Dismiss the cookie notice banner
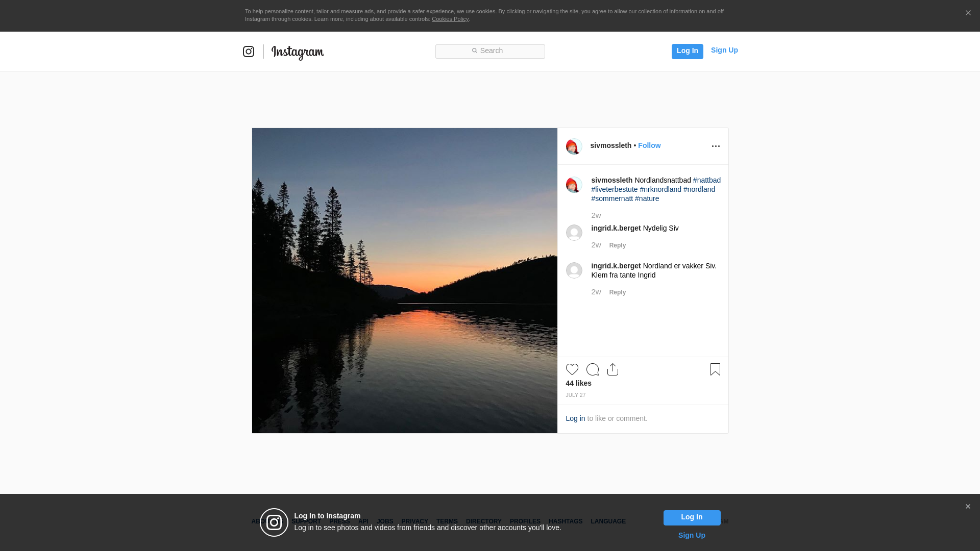Image resolution: width=980 pixels, height=551 pixels. coord(968,13)
